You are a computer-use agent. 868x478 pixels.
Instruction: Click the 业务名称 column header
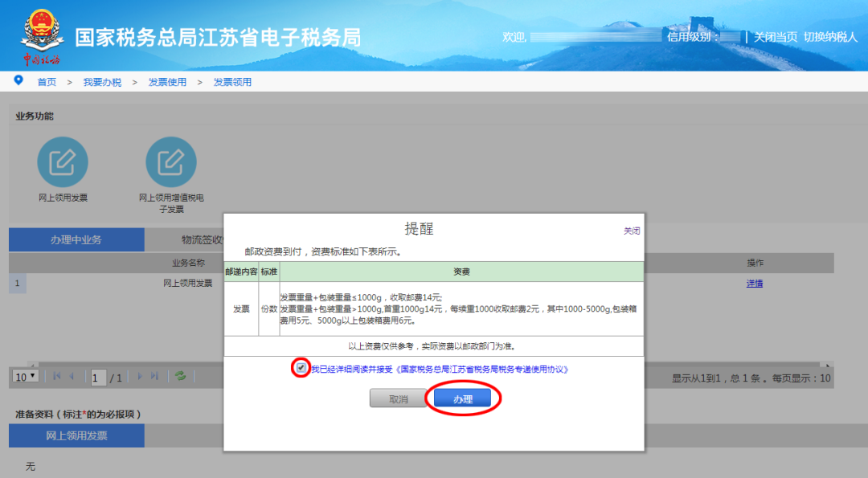(188, 263)
